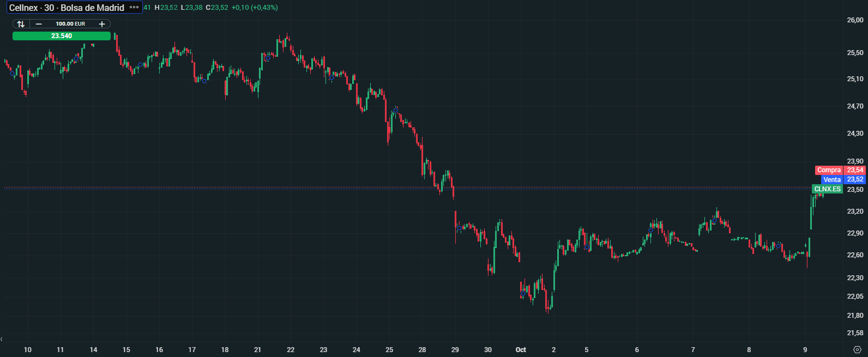Click the H23,52 high value
Image resolution: width=868 pixels, height=357 pixels.
tap(166, 8)
